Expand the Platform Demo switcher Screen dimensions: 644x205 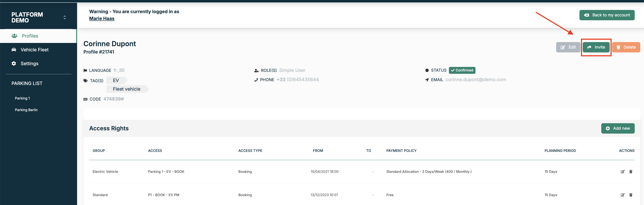[x=65, y=17]
